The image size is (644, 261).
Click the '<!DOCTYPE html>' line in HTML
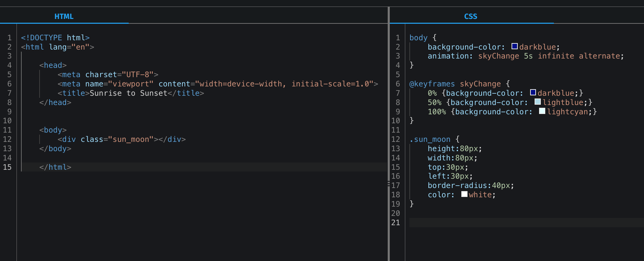[x=55, y=38]
